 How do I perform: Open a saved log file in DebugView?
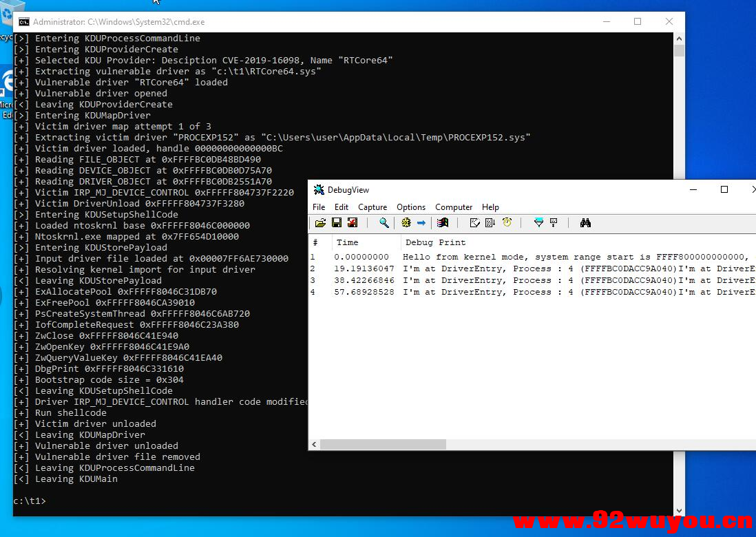(x=319, y=222)
